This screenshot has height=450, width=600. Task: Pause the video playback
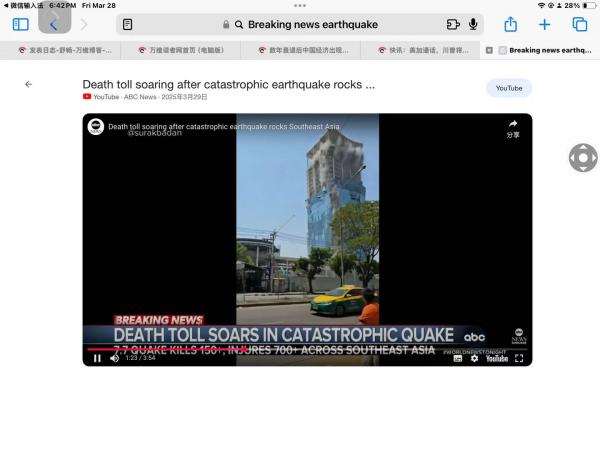(97, 358)
